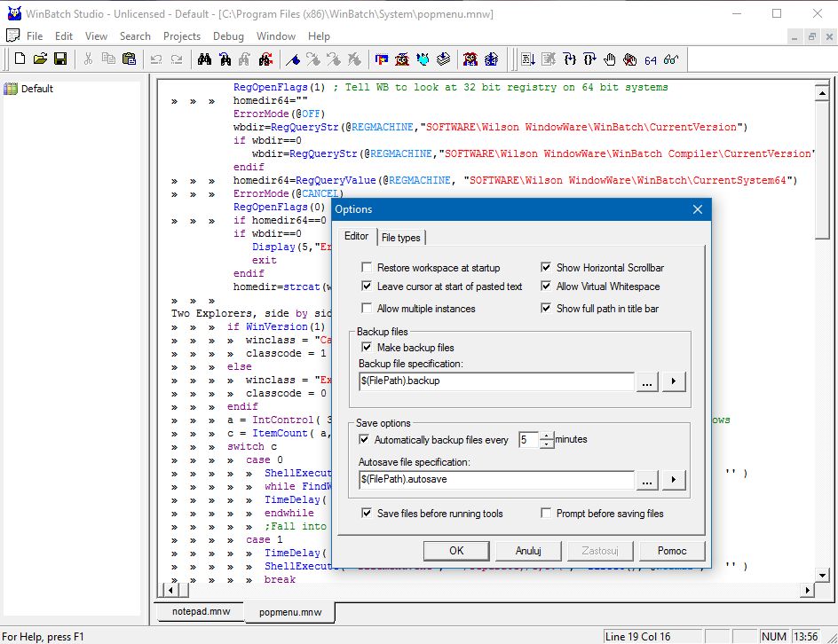Select the Editor tab in Options
The width and height of the screenshot is (838, 644).
click(357, 236)
